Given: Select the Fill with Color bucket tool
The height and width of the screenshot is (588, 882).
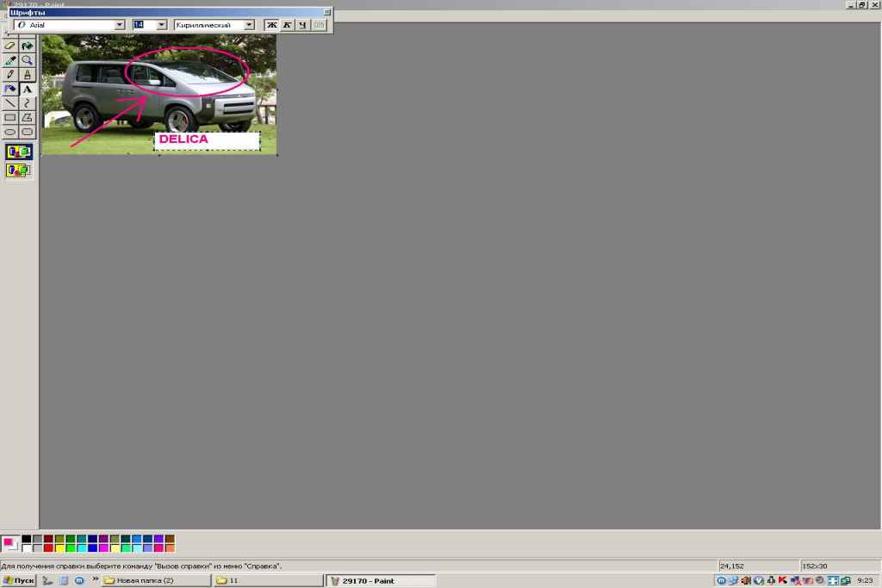Looking at the screenshot, I should (28, 46).
